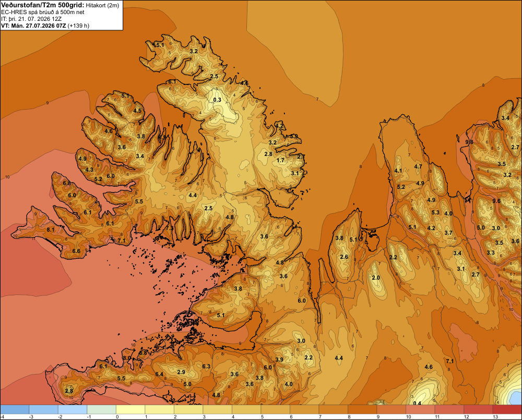Click the valid time 'VT: Mán. 27.07.2026 07Z'
The width and height of the screenshot is (522, 420).
tap(33, 26)
